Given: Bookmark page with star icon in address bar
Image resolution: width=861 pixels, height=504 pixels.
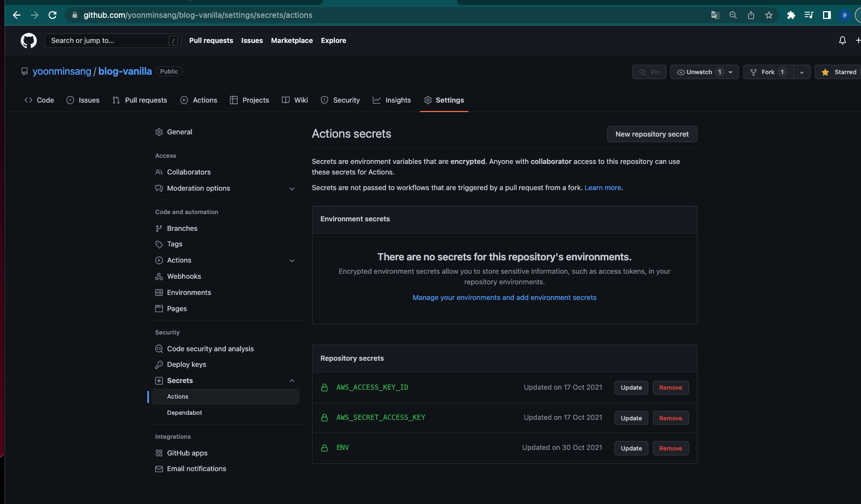Looking at the screenshot, I should click(769, 15).
